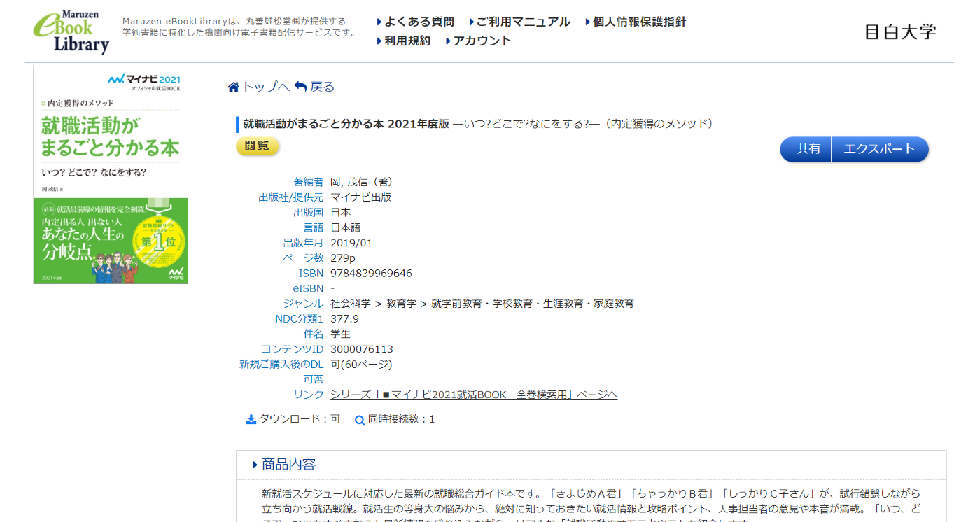The width and height of the screenshot is (980, 522).
Task: Click the 言語 value 日本語
Action: tap(346, 227)
